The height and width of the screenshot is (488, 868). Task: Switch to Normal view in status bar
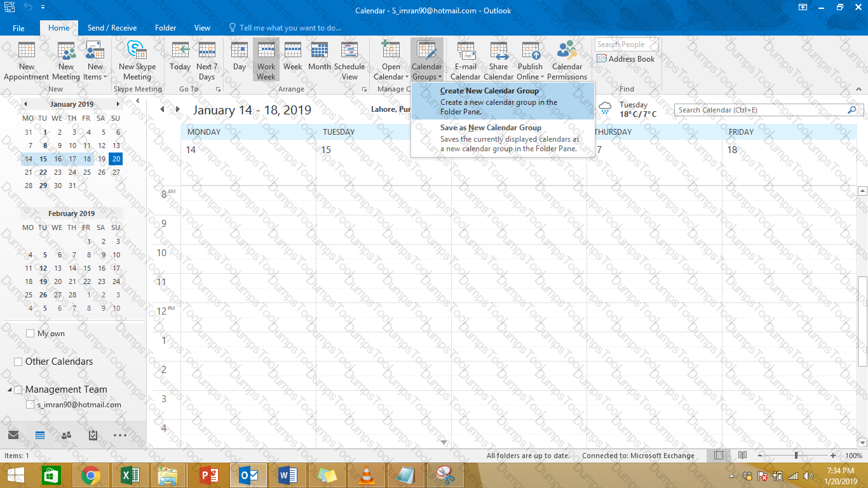point(719,456)
